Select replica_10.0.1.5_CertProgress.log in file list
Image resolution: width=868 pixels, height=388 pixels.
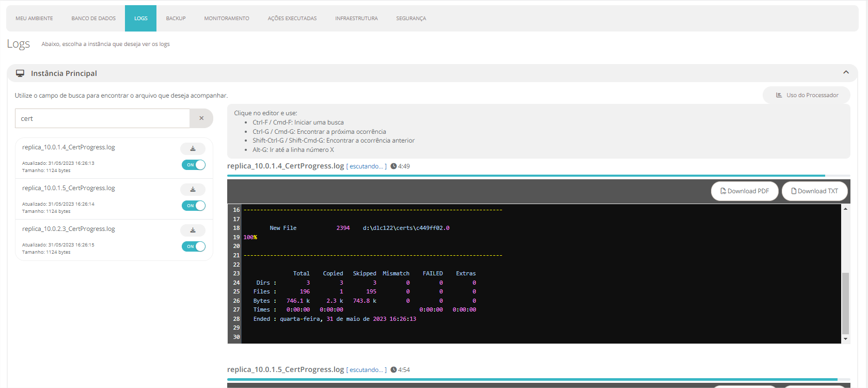(x=69, y=188)
